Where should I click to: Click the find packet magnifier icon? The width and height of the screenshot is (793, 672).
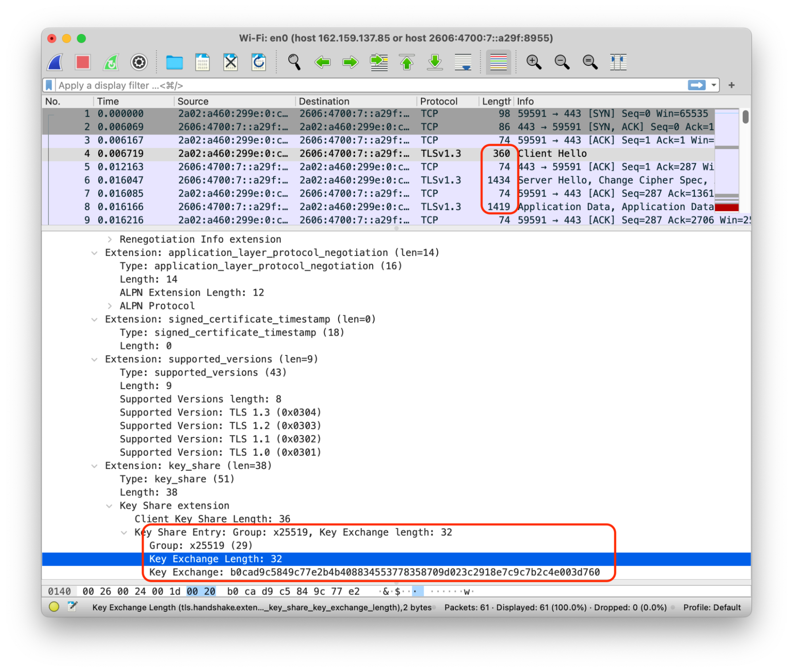294,62
